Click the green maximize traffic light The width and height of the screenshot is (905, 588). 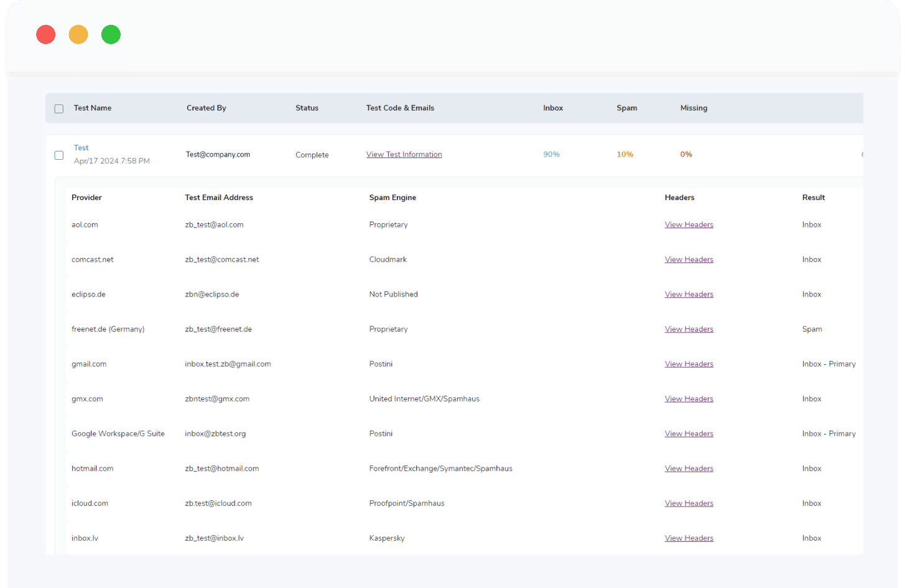111,34
